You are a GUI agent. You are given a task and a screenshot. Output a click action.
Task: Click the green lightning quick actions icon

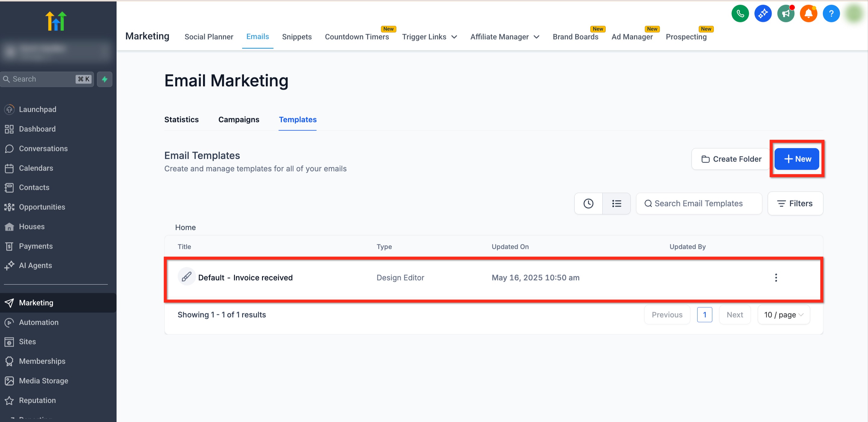(x=105, y=79)
